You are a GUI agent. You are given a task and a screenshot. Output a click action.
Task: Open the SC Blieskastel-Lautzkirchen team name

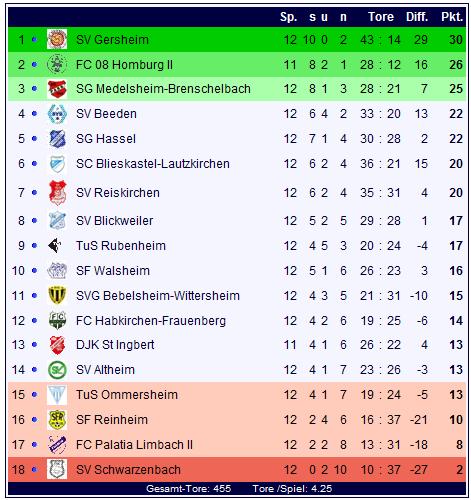pyautogui.click(x=153, y=164)
